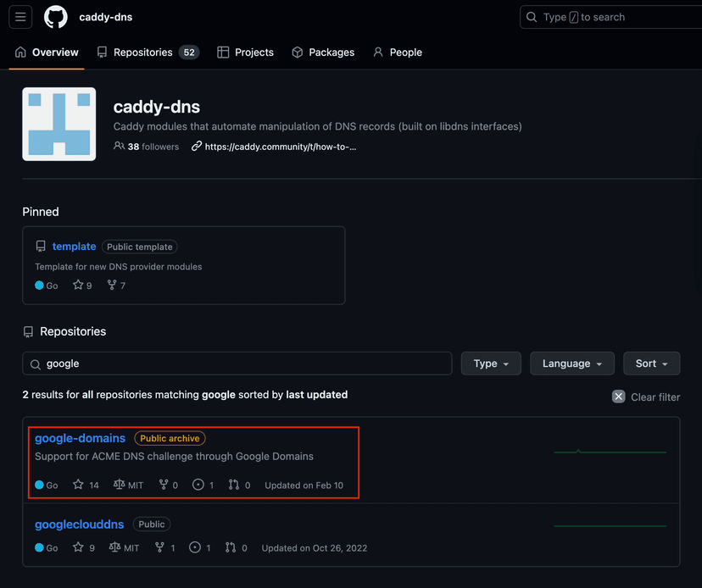This screenshot has width=702, height=588.
Task: Open the google-domains repository
Action: [80, 438]
